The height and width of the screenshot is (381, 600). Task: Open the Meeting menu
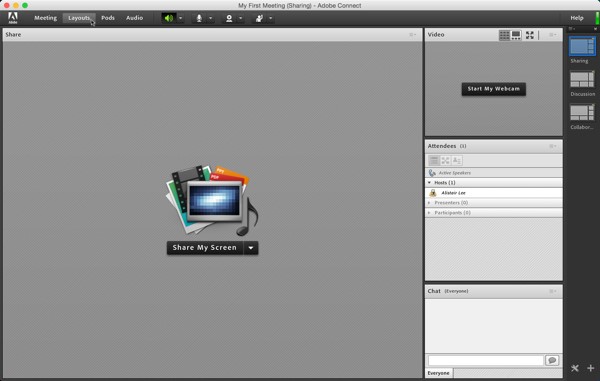click(46, 18)
